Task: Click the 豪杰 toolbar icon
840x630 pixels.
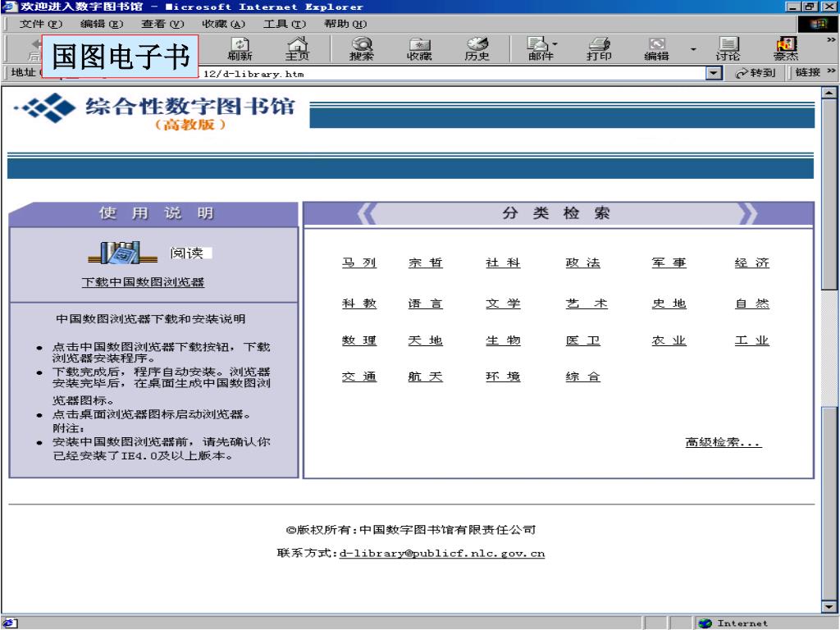Action: (x=786, y=48)
